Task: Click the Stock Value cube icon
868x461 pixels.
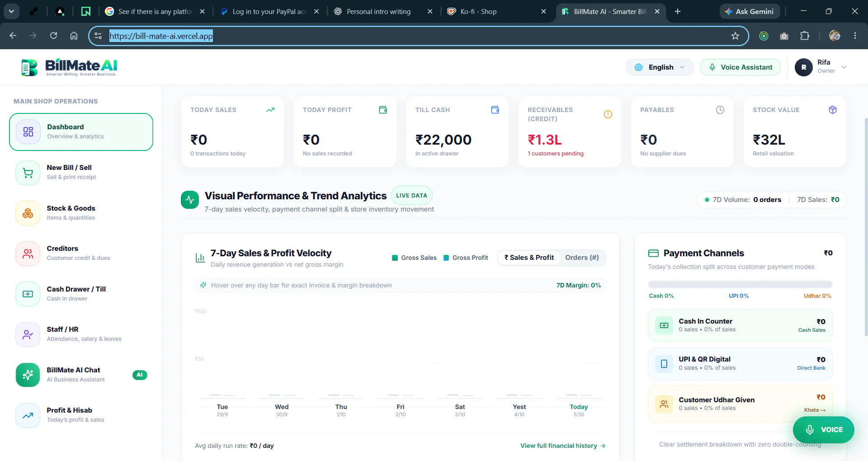Action: pos(833,110)
